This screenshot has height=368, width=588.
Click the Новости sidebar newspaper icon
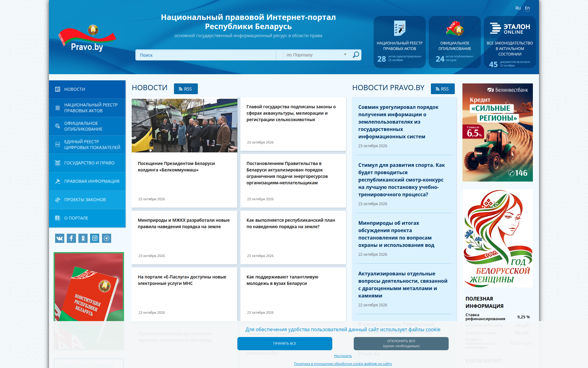coord(58,89)
